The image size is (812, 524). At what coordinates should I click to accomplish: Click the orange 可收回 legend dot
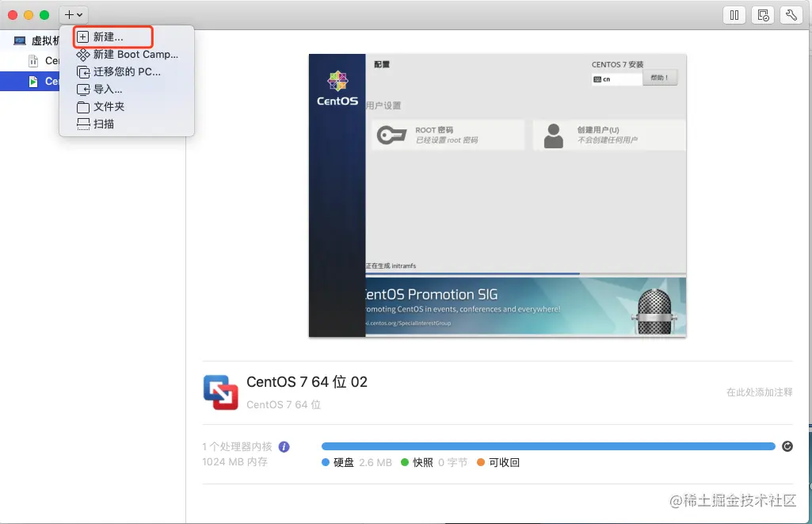(481, 462)
